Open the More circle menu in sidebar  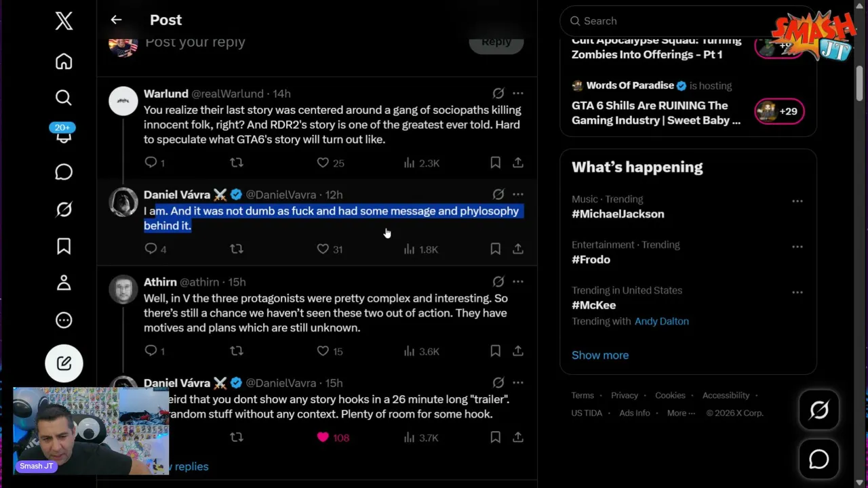click(64, 320)
